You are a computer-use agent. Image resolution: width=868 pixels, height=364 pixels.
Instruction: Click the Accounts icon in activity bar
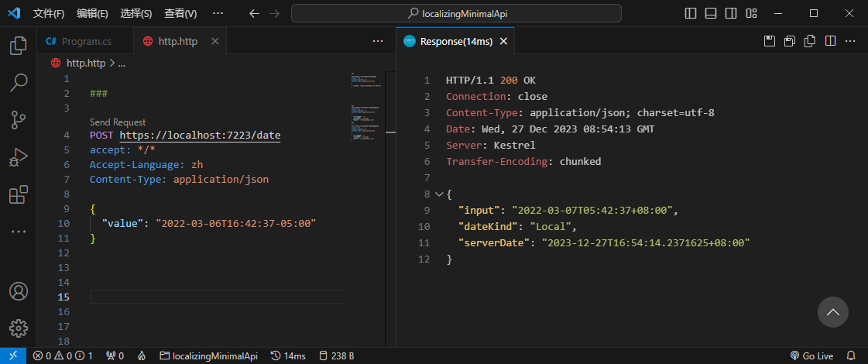click(x=18, y=291)
